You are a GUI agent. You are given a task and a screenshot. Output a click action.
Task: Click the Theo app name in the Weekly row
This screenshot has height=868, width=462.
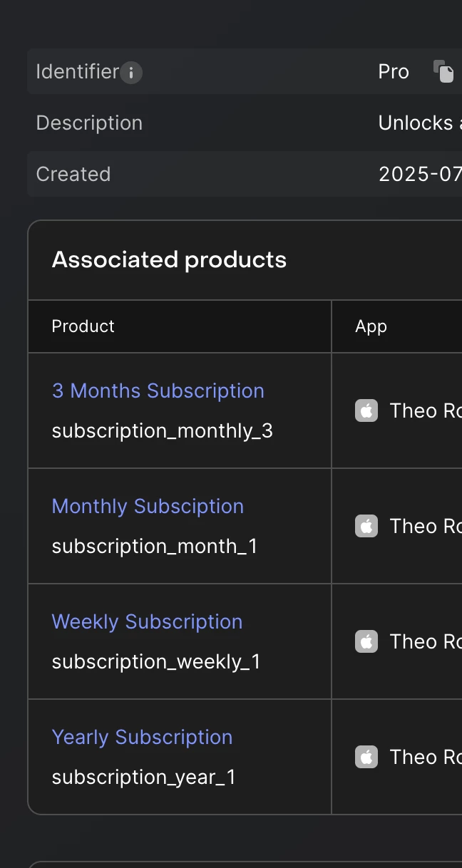coord(425,641)
